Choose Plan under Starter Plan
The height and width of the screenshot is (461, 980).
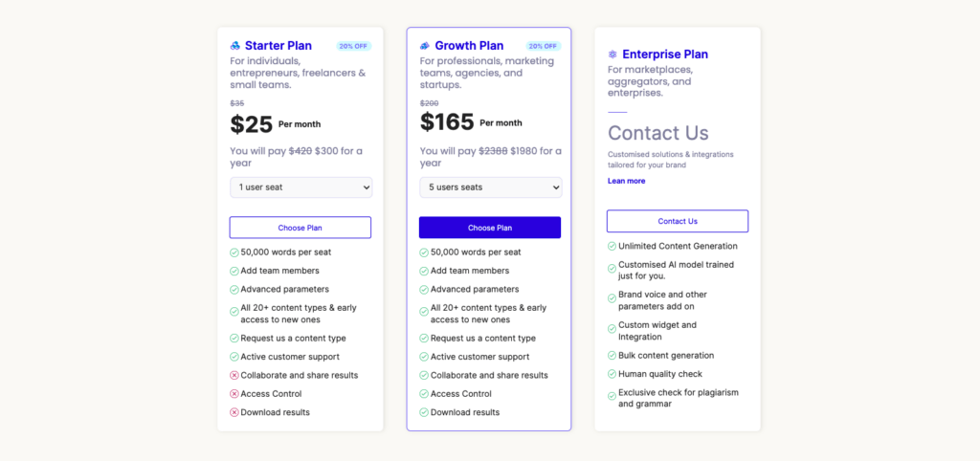(x=300, y=228)
